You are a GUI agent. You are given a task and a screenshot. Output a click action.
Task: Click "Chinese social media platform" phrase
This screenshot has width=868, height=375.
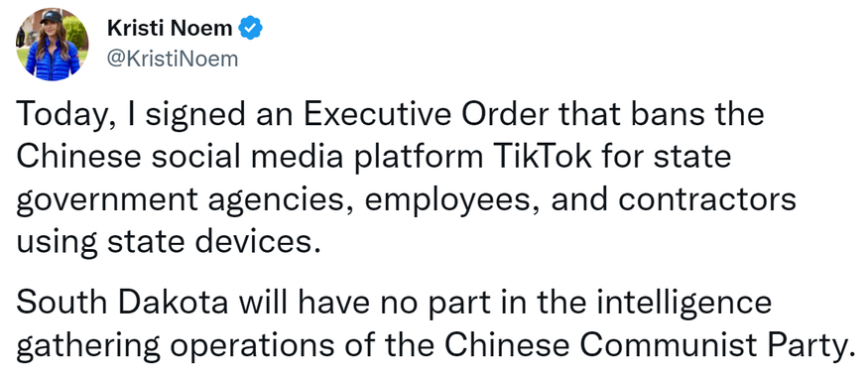coord(250,158)
